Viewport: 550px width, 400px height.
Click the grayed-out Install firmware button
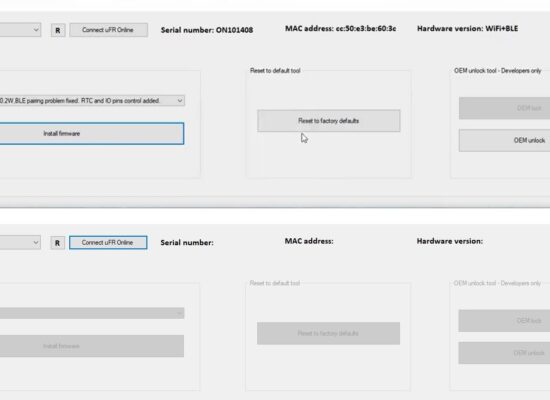click(91, 346)
